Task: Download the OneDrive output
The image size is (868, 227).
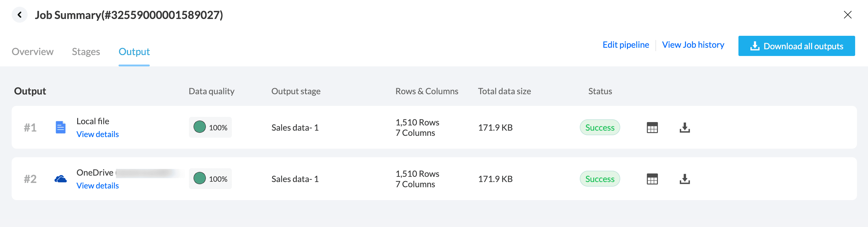Action: (684, 179)
